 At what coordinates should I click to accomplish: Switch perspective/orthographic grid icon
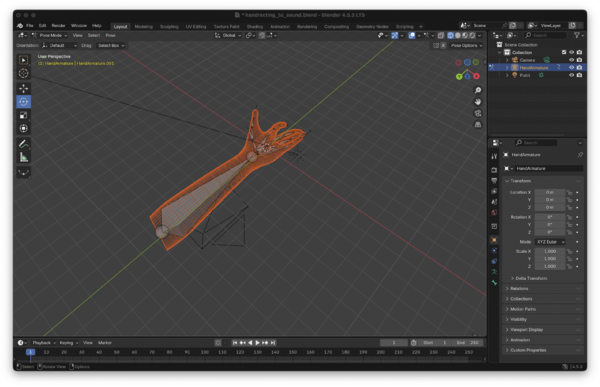[478, 125]
